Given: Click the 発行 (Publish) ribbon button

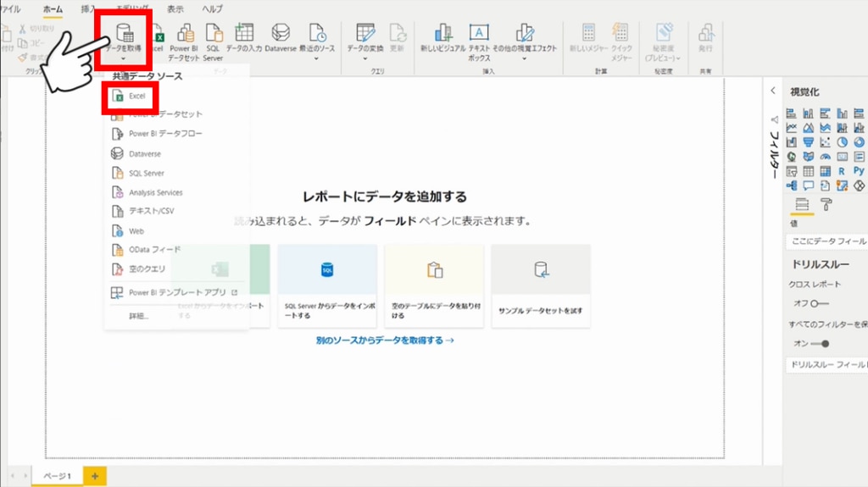Looking at the screenshot, I should (x=705, y=39).
